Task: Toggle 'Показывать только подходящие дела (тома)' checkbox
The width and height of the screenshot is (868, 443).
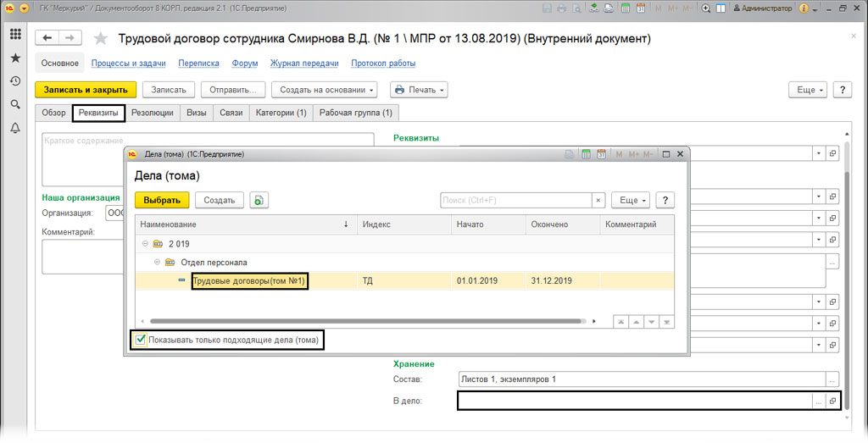Action: 141,341
